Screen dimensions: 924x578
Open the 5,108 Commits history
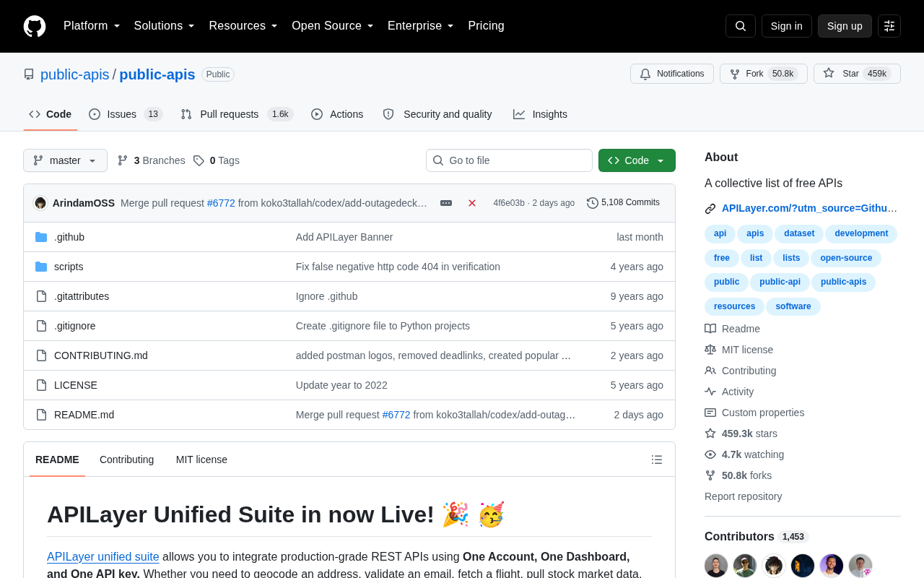click(624, 203)
